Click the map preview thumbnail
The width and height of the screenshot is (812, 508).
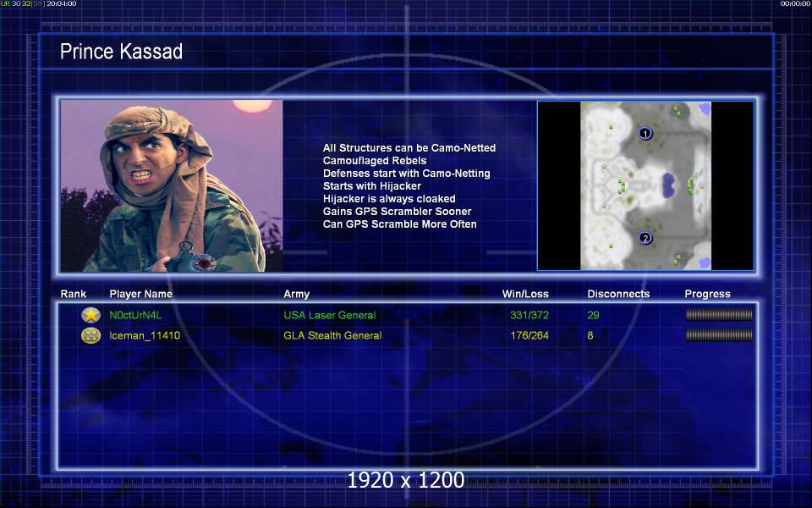(x=645, y=185)
